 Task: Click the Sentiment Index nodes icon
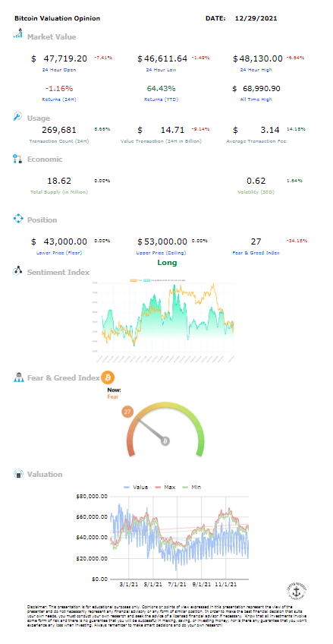pyautogui.click(x=17, y=271)
